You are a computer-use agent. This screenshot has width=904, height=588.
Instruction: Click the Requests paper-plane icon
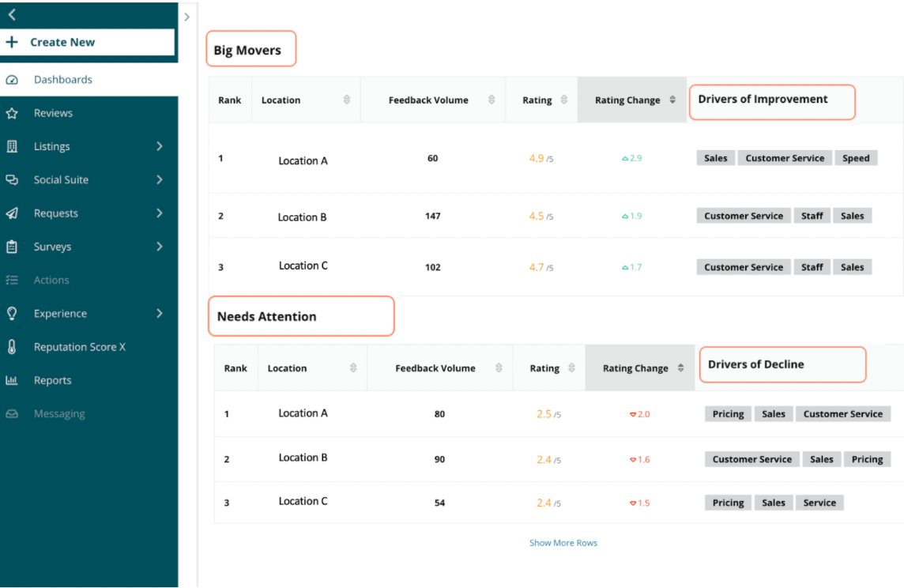click(x=13, y=213)
